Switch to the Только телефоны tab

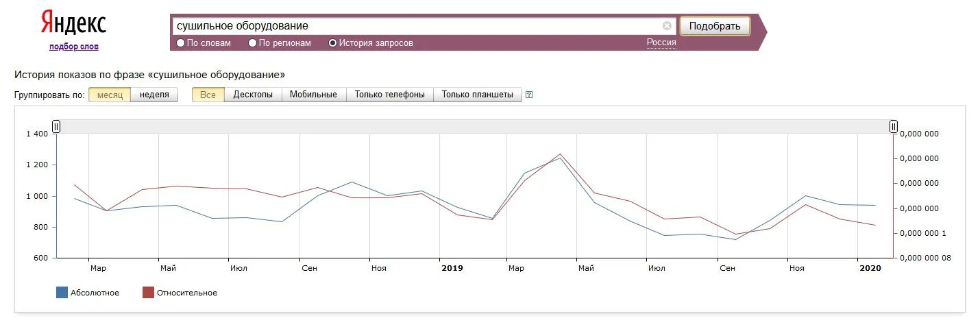click(390, 95)
